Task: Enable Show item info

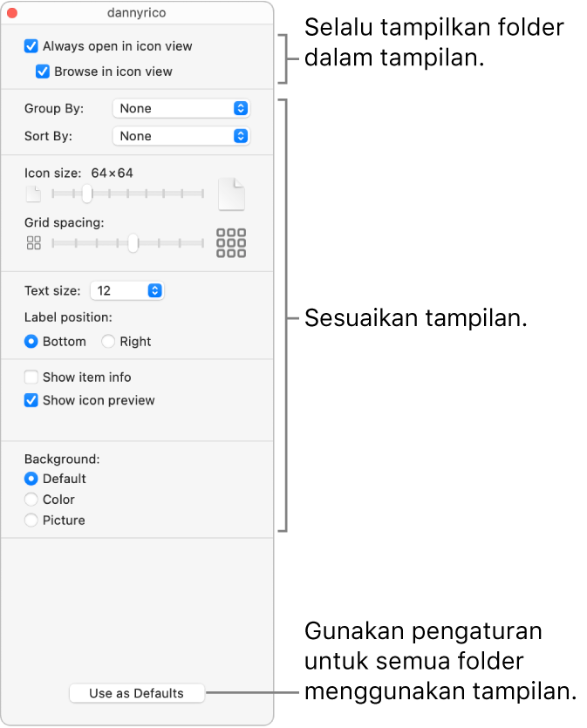Action: [x=31, y=377]
